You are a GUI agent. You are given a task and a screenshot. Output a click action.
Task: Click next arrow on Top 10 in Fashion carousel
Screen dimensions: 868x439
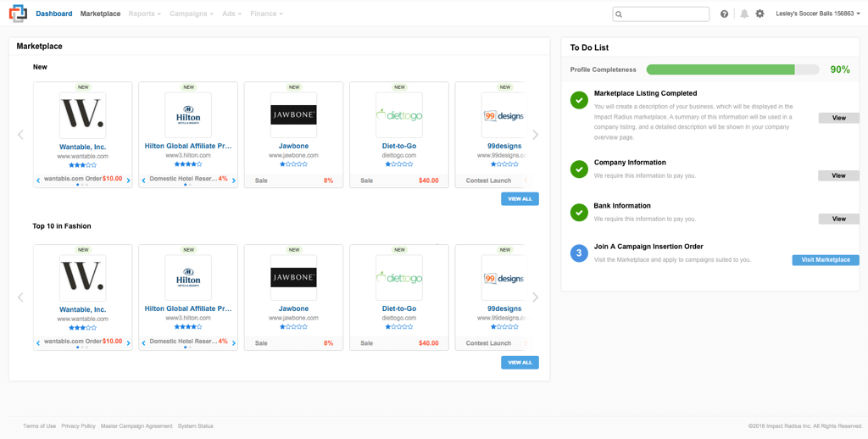(x=535, y=297)
